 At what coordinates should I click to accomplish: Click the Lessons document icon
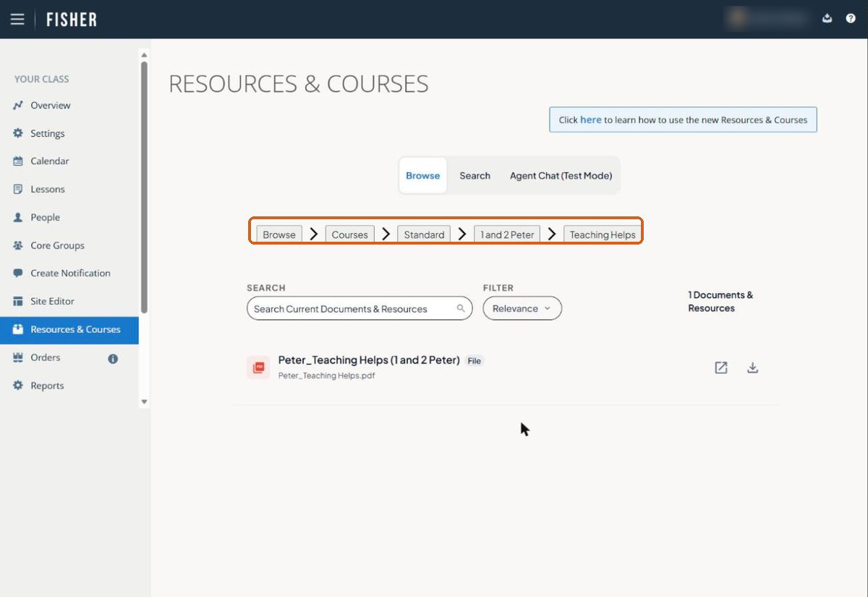(18, 190)
